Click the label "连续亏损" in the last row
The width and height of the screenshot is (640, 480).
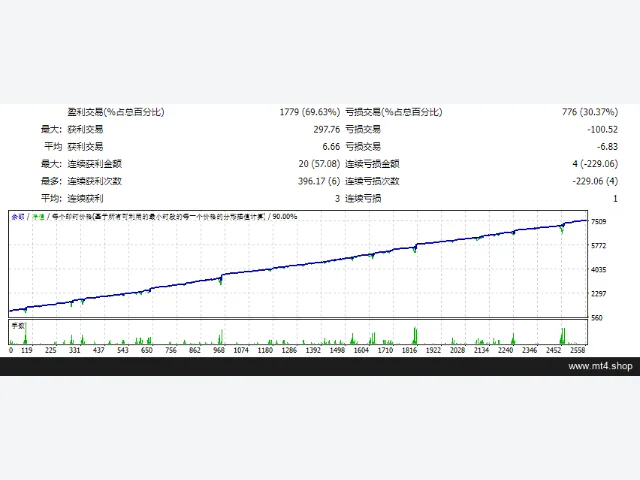[x=363, y=198]
